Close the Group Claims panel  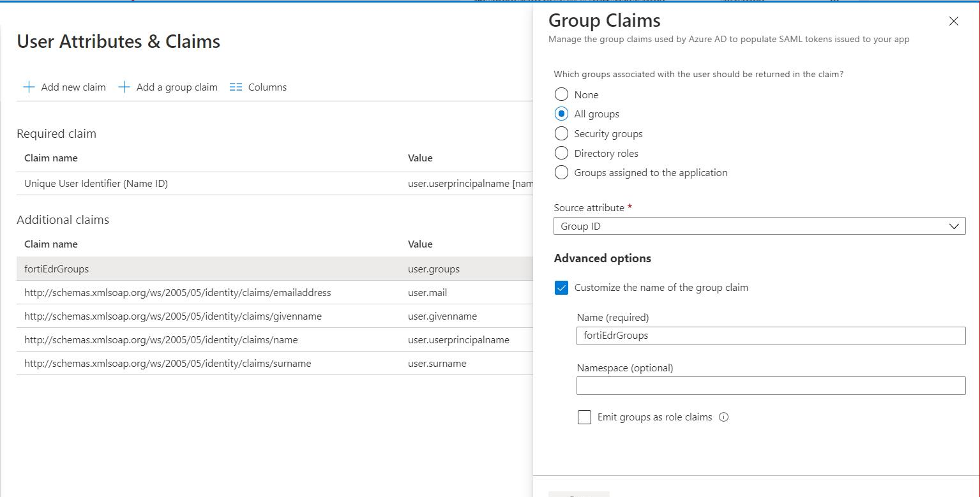tap(953, 21)
